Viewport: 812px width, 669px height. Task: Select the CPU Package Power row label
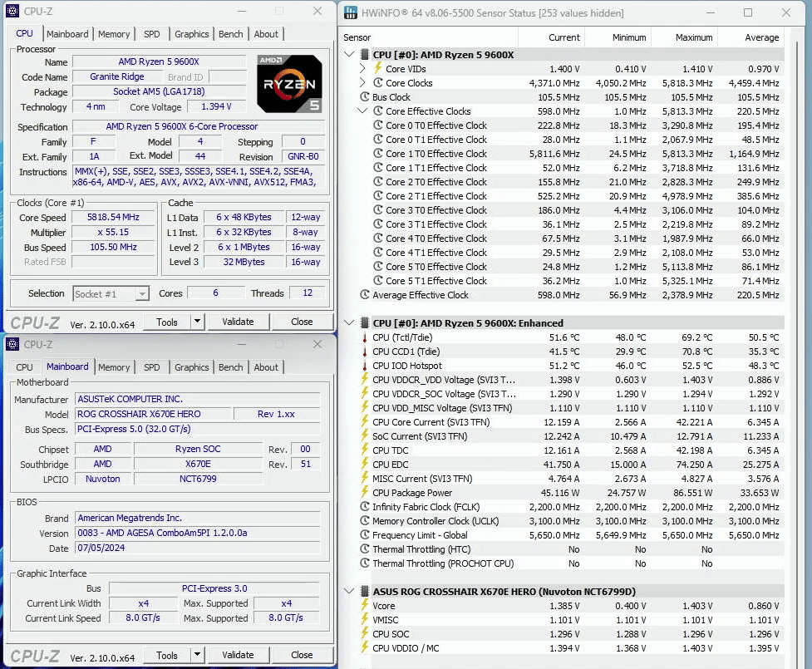(412, 493)
